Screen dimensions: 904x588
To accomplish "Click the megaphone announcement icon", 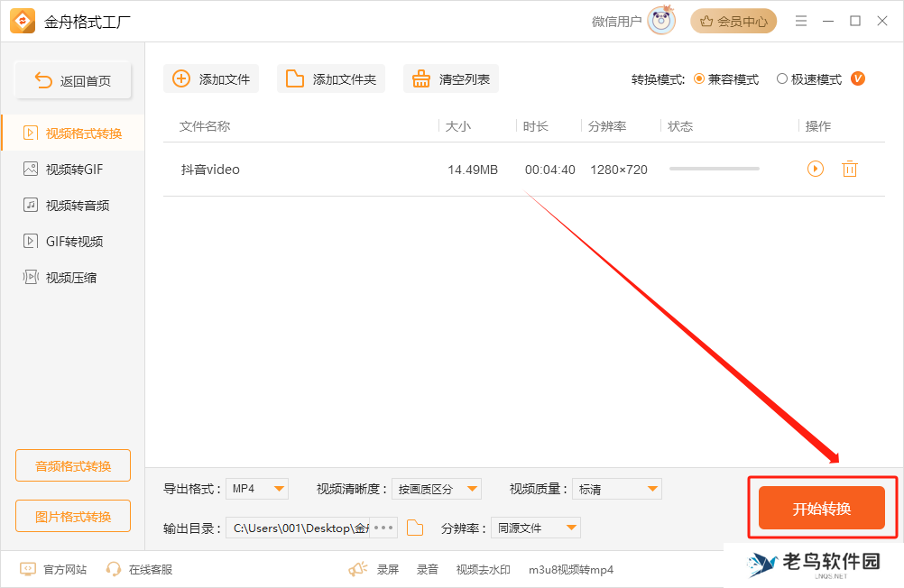I will tap(357, 570).
